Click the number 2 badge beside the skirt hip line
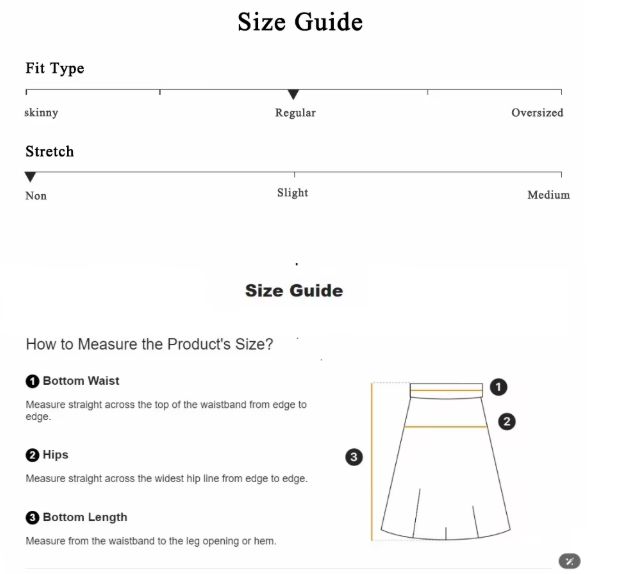This screenshot has height=574, width=619. point(507,422)
